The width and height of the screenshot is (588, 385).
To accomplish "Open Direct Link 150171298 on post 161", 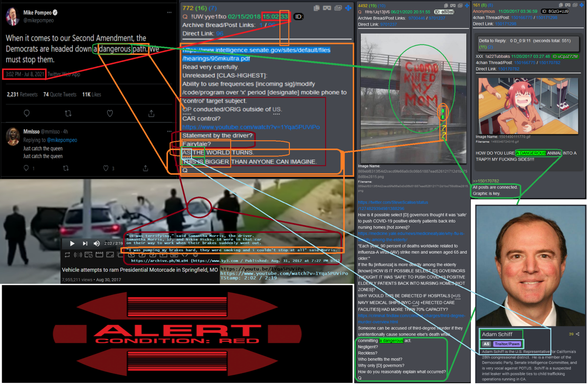I will pos(505,24).
